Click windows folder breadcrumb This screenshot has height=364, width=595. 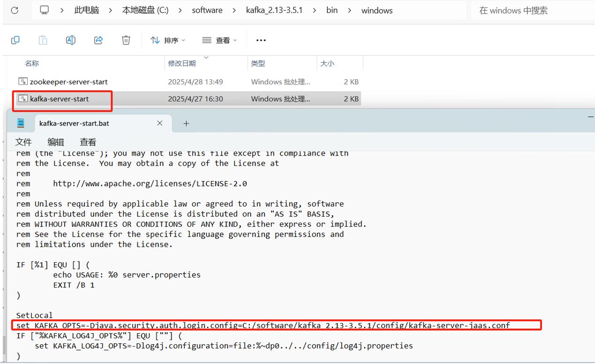coord(377,10)
